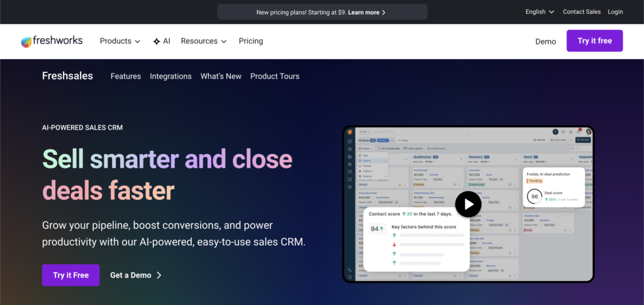Click the arrow beside Get a Demo
644x305 pixels.
[159, 275]
